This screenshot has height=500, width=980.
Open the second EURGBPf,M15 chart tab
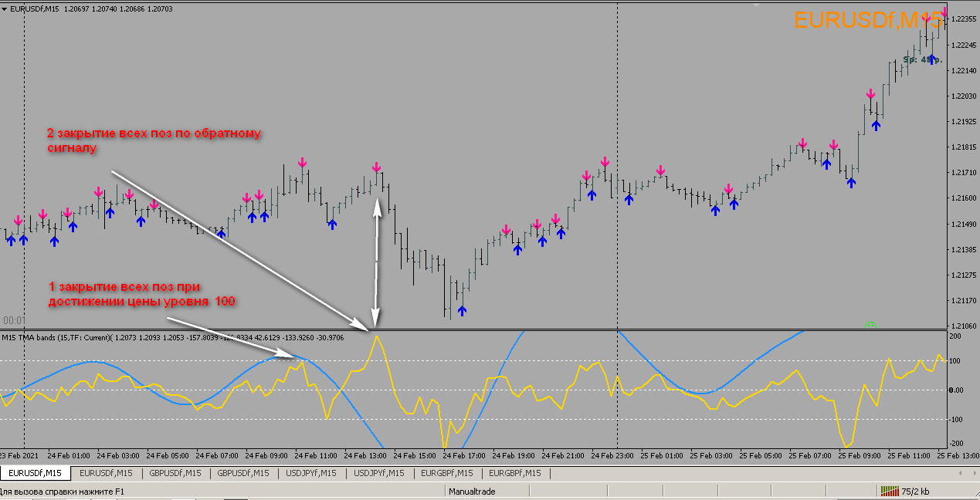click(514, 473)
